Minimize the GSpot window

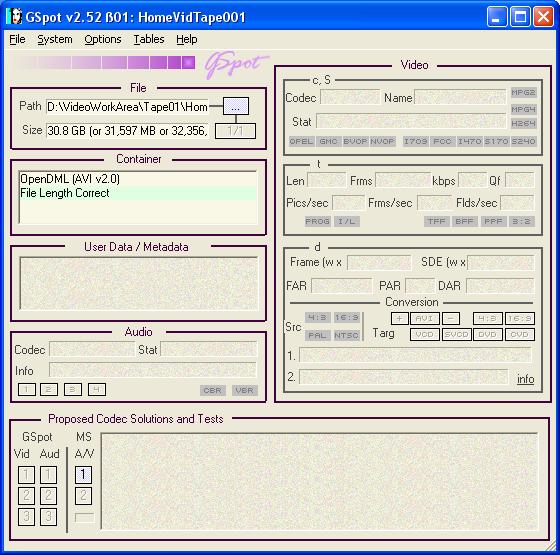tap(497, 16)
